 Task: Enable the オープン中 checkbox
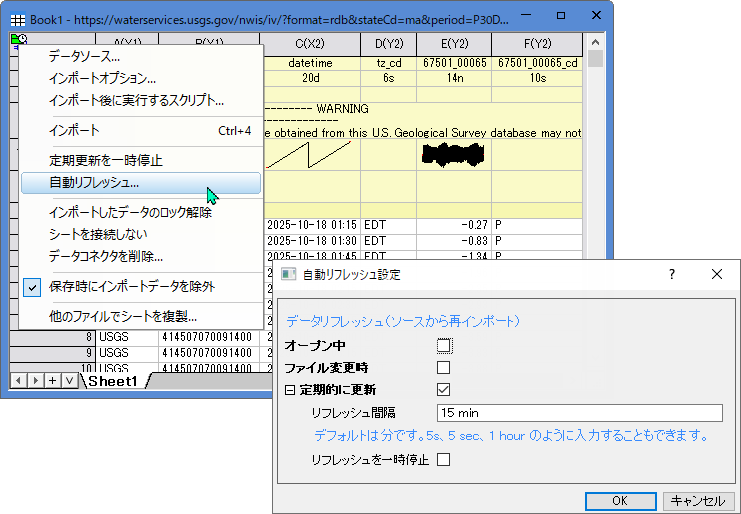pos(444,346)
